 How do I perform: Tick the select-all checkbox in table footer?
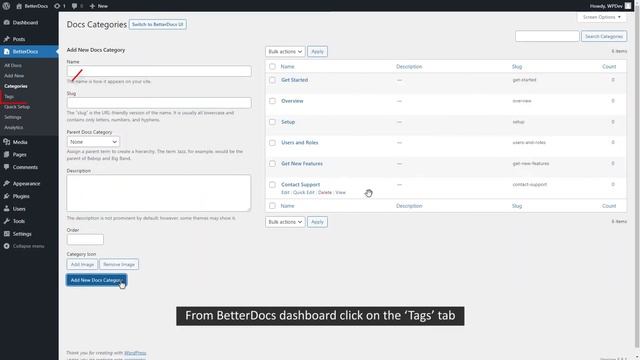(272, 206)
